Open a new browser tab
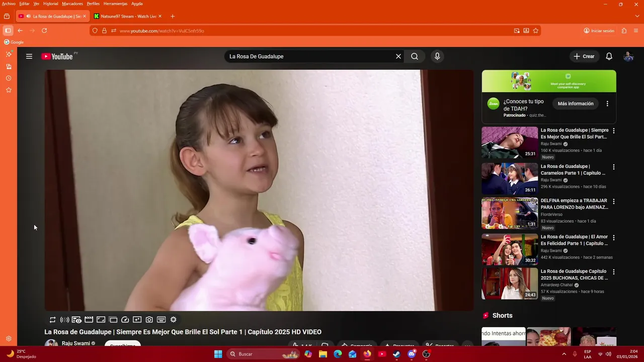 pos(173,16)
